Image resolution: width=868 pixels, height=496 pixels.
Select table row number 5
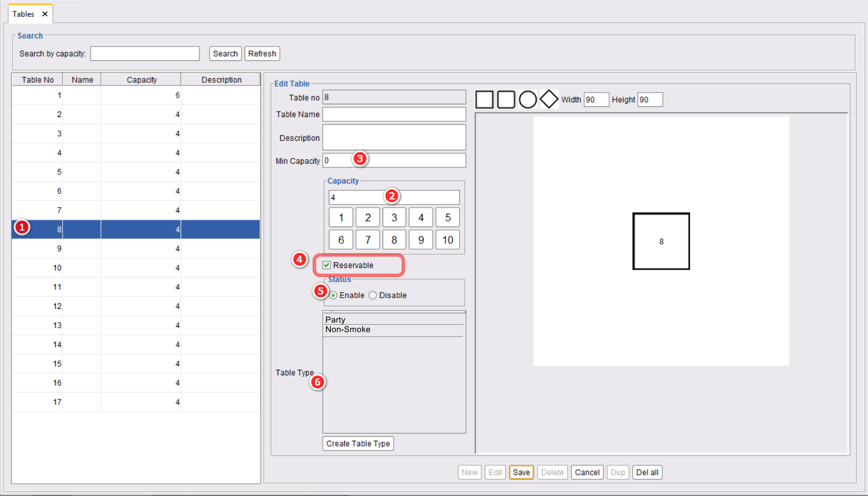[136, 172]
